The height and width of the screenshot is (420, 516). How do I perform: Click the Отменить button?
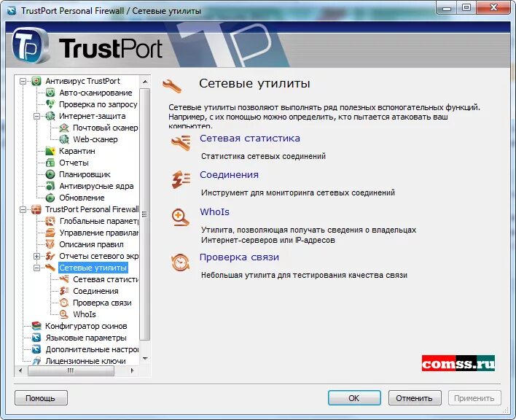pos(415,398)
